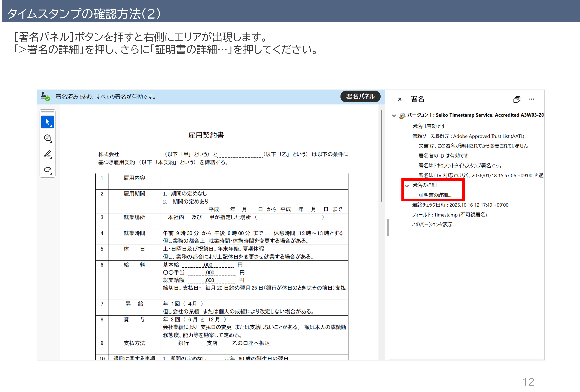Select the arrow selection tool

pyautogui.click(x=47, y=122)
